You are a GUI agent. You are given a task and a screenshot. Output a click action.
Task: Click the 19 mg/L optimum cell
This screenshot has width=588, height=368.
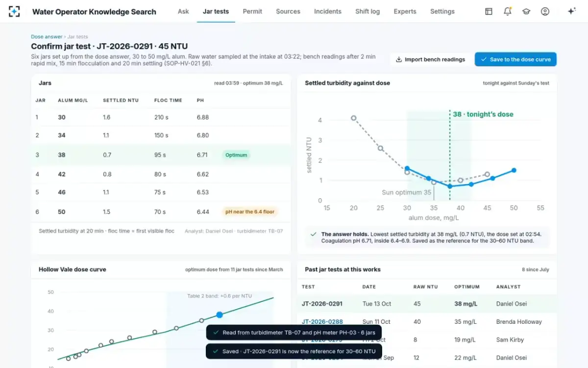(x=465, y=340)
